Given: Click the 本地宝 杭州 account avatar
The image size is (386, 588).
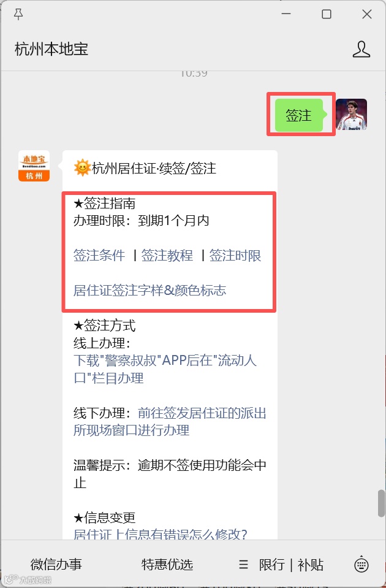Looking at the screenshot, I should [x=34, y=166].
